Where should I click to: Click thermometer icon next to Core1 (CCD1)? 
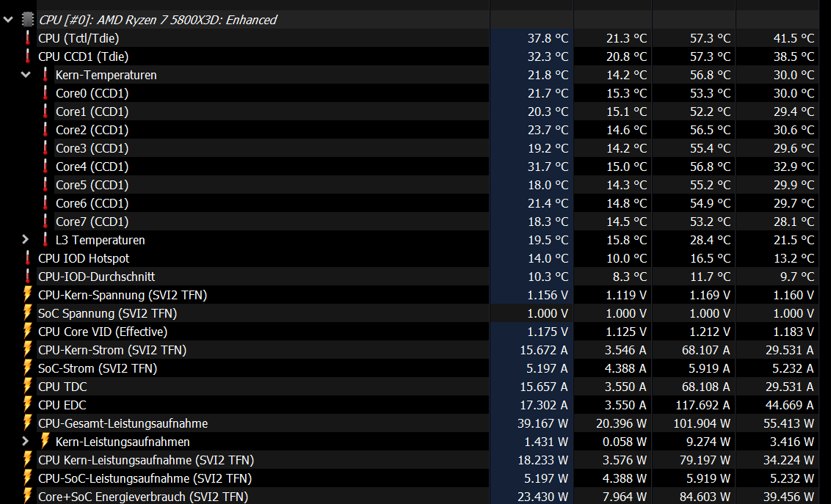(x=45, y=112)
